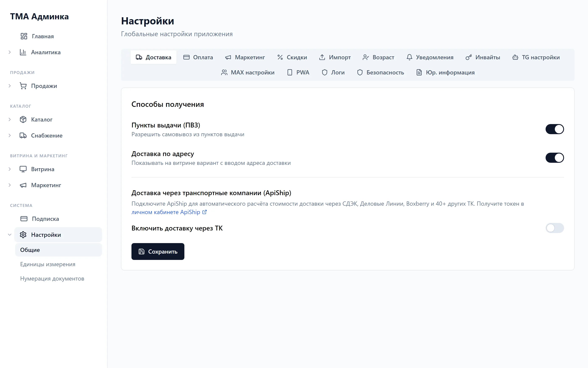Click the sidebar Маркетинг megaphone icon
588x368 pixels.
pos(23,185)
